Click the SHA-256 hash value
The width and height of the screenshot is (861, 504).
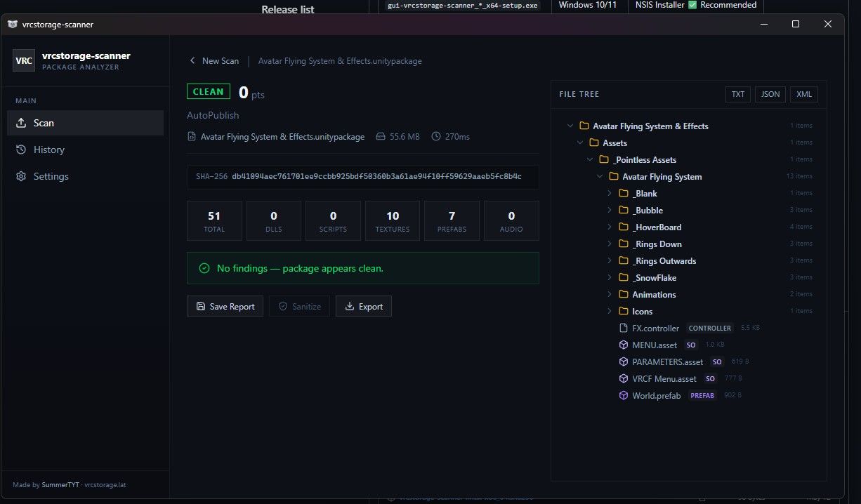coord(376,176)
